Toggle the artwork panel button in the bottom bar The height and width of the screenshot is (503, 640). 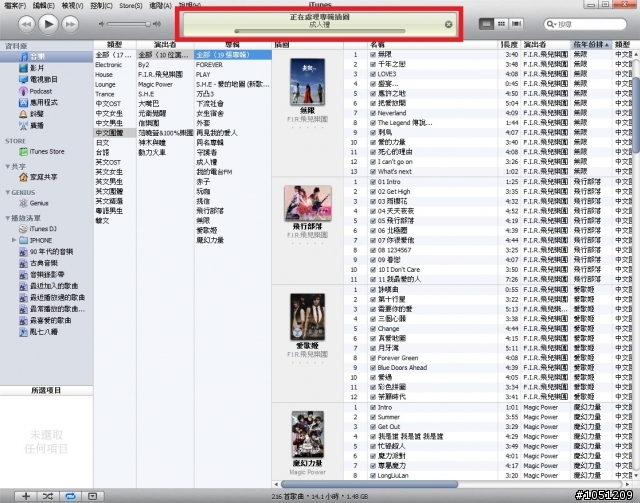[x=93, y=496]
